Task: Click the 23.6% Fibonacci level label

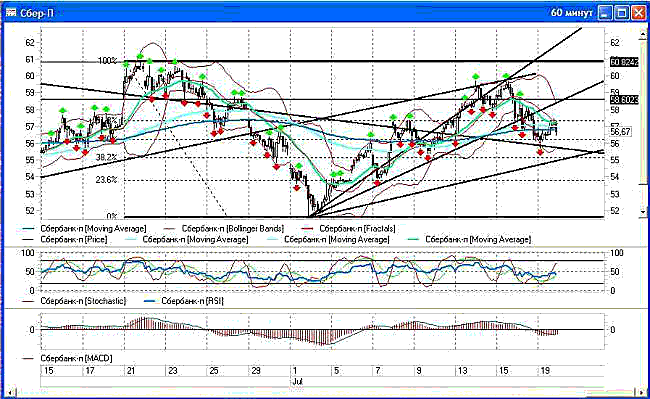Action: [x=107, y=180]
